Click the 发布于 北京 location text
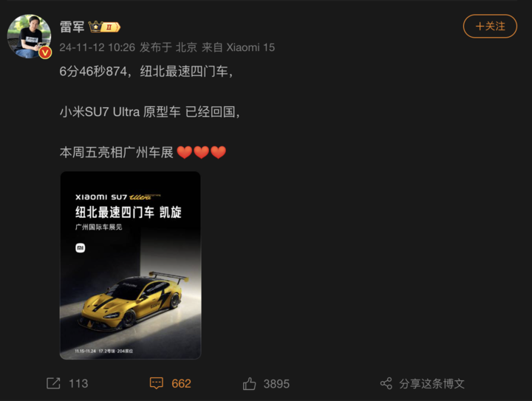Image resolution: width=532 pixels, height=401 pixels. coord(168,47)
